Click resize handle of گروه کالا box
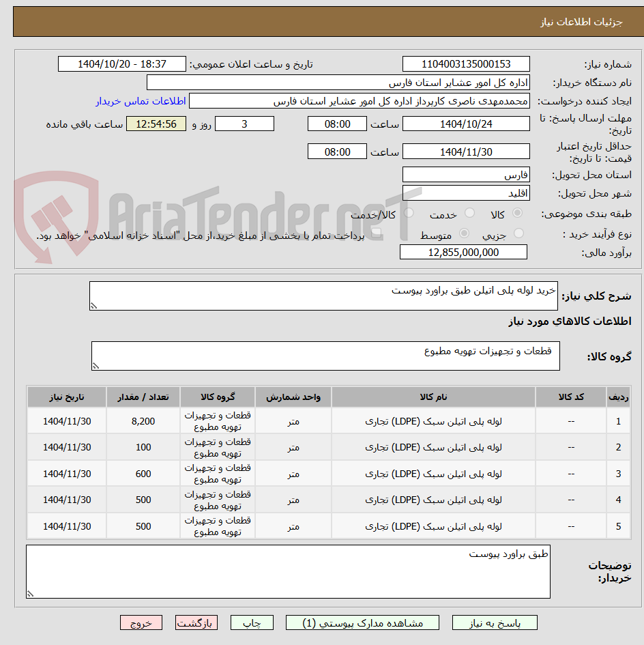The height and width of the screenshot is (645, 644). pos(96,366)
